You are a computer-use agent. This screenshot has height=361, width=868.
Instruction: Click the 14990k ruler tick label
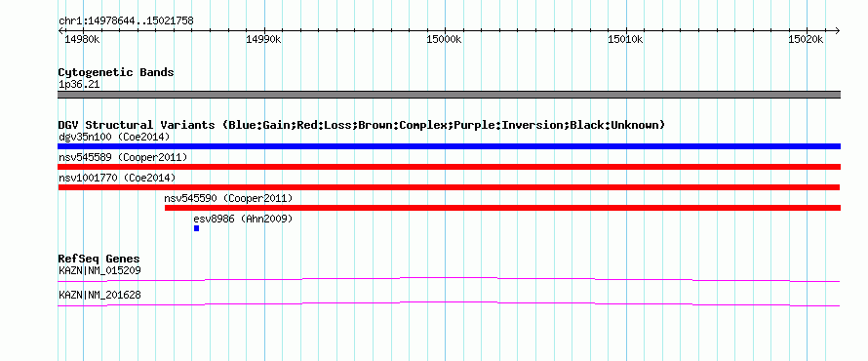(x=263, y=40)
